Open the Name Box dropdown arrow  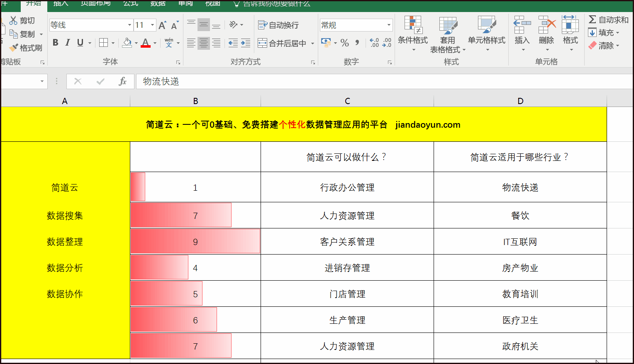42,81
